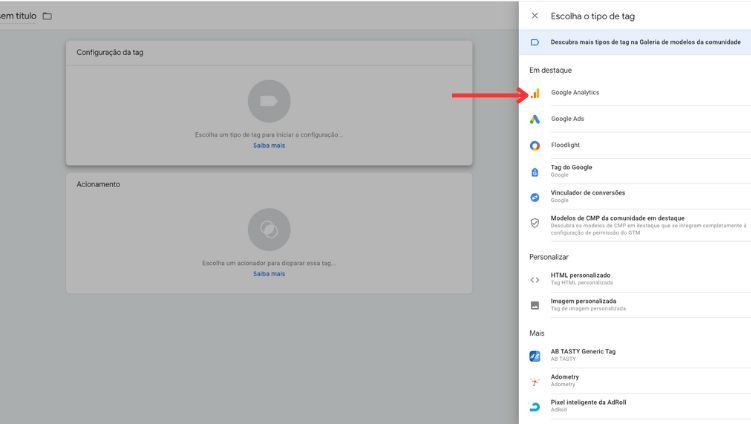The height and width of the screenshot is (424, 751).
Task: Click the tag icon in community gallery banner
Action: [x=535, y=42]
